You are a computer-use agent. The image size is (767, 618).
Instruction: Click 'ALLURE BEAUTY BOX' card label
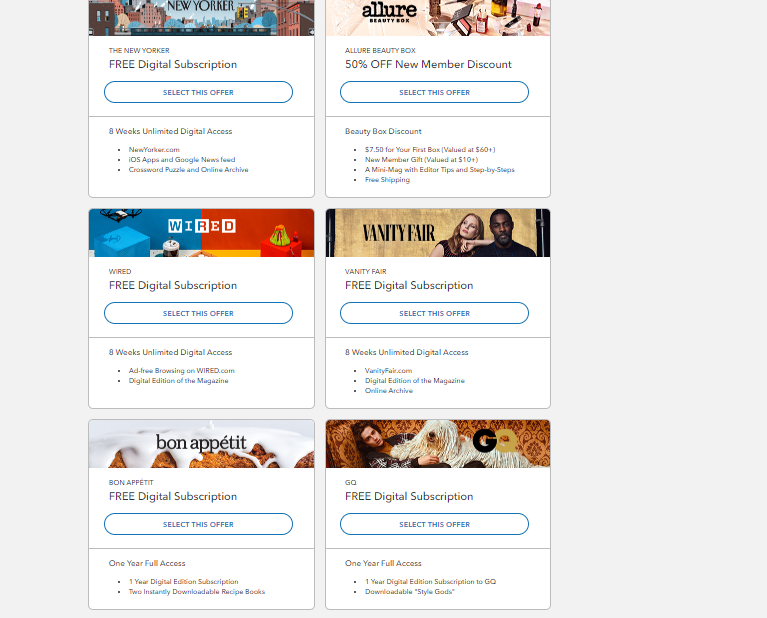pos(380,50)
